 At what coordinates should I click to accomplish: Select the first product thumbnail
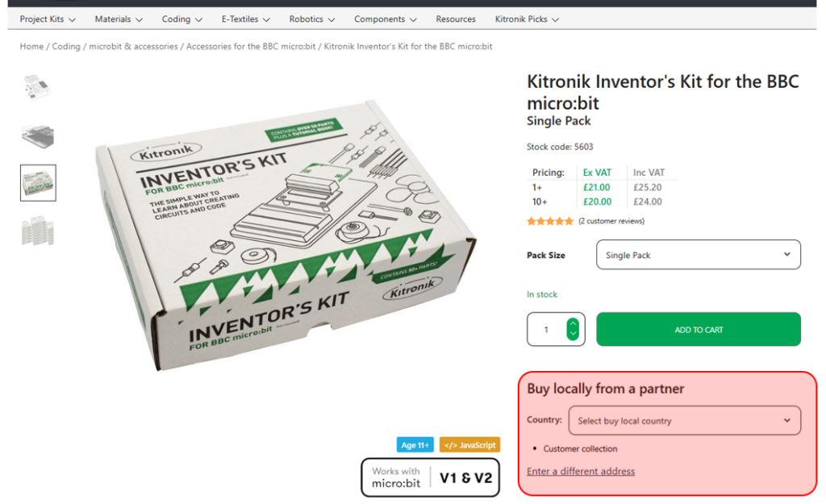38,87
